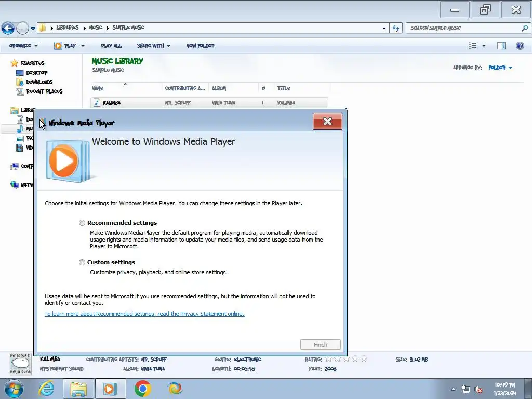
Task: Change the view using the view icon
Action: click(x=473, y=46)
